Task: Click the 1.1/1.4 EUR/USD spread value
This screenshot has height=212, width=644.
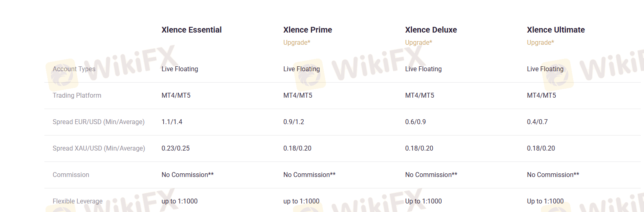Action: [x=172, y=122]
